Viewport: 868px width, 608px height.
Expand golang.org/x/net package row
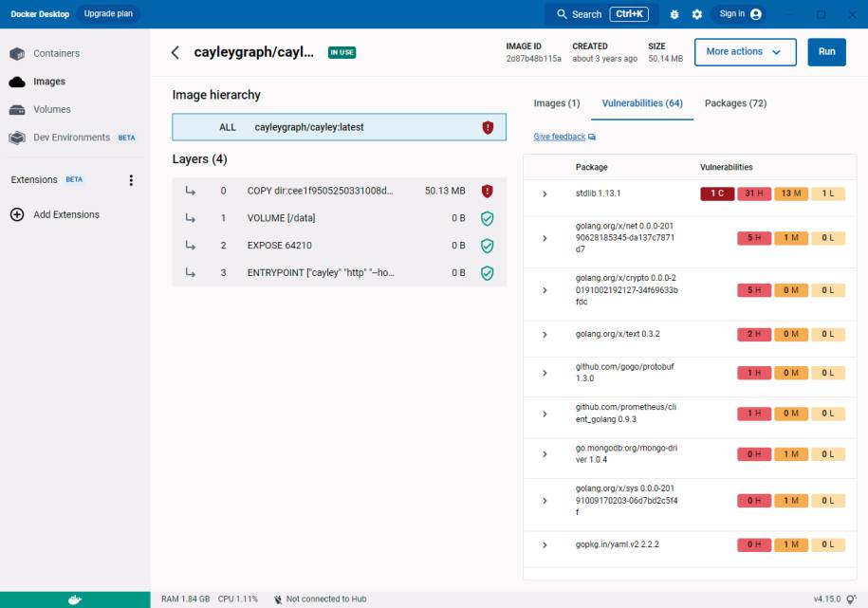click(x=545, y=238)
